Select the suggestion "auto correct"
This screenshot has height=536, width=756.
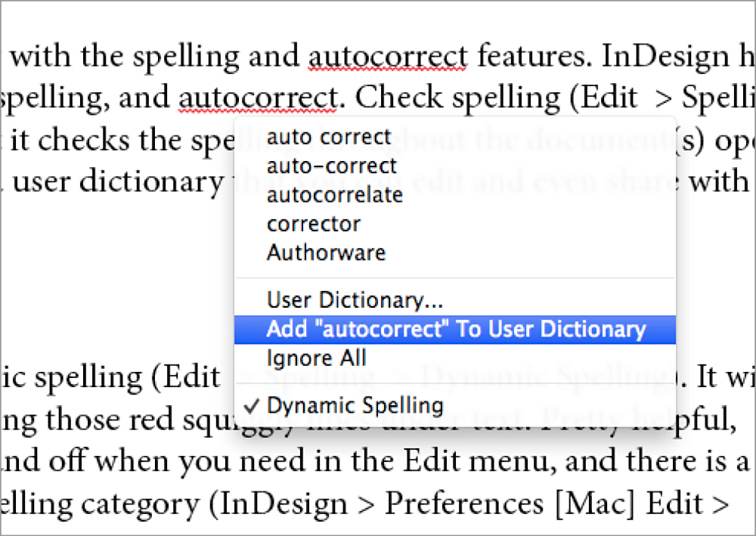[x=328, y=137]
